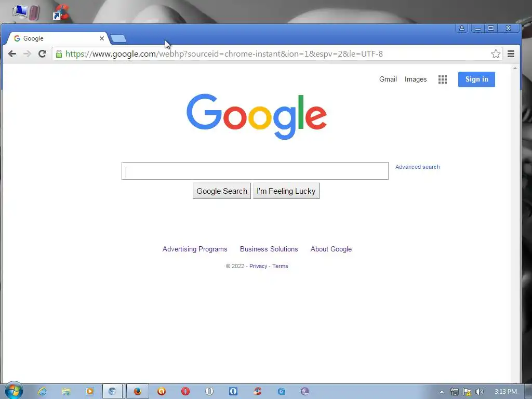Open the Chrome hamburger menu

pos(511,54)
